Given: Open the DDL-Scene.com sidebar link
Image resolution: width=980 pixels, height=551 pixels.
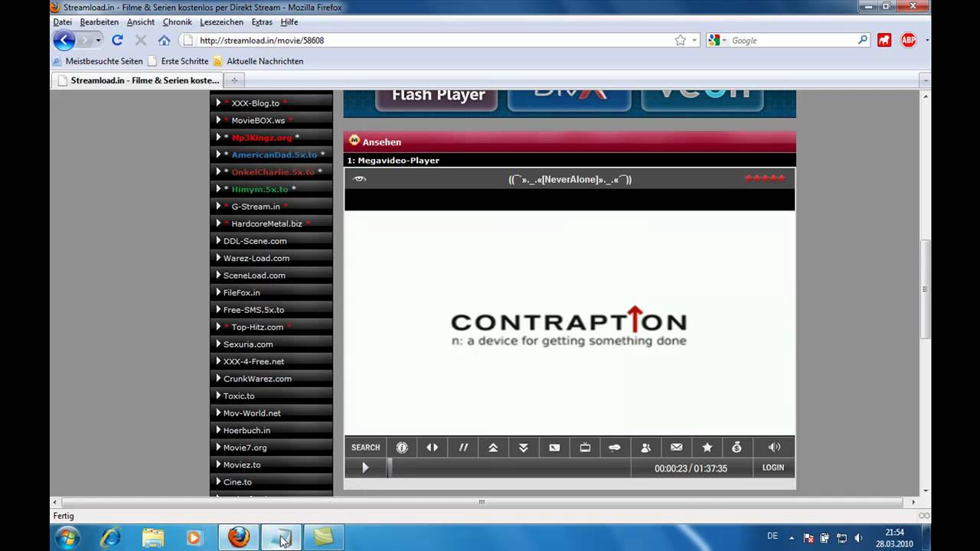Looking at the screenshot, I should (255, 241).
